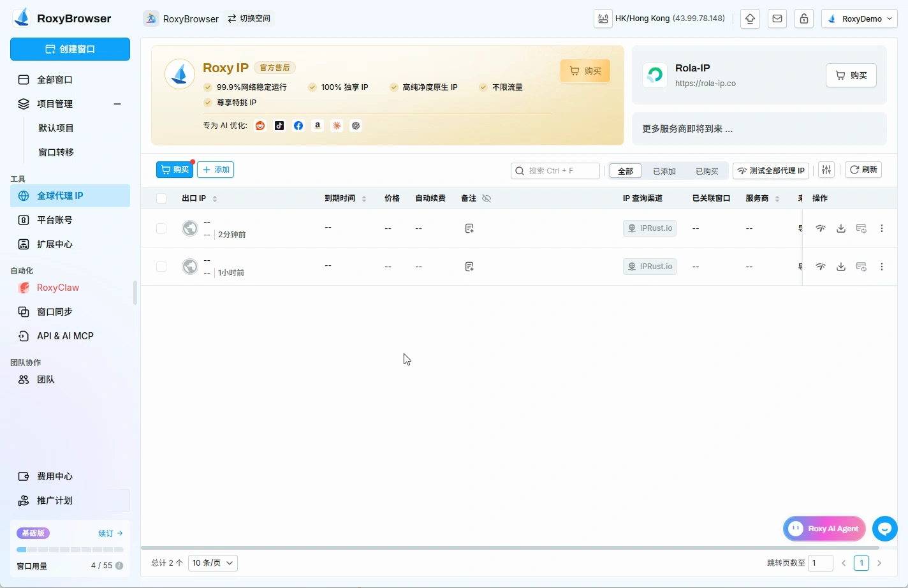Viewport: 908px width, 588px height.
Task: Click 测试全部代理 IP button
Action: pos(771,171)
